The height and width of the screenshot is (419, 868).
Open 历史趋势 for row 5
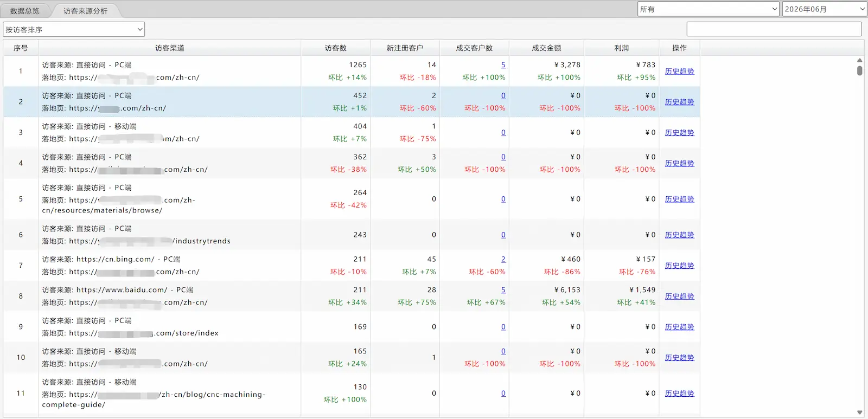(x=679, y=199)
